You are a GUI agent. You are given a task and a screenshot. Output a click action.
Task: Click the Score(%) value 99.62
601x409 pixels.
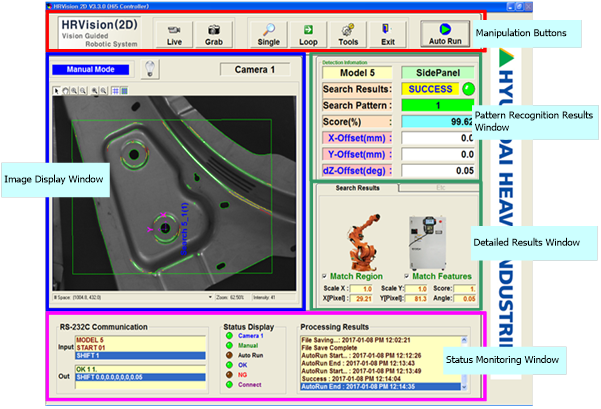[438, 122]
